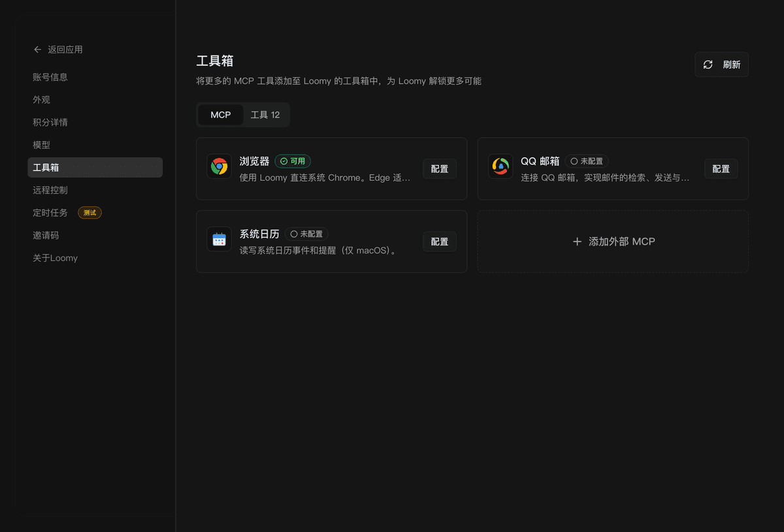The width and height of the screenshot is (784, 532).
Task: Click 配置 for QQ 邮箱
Action: point(721,168)
